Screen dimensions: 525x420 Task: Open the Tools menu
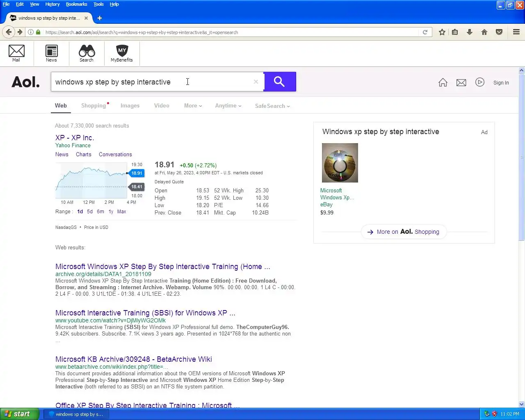click(98, 4)
